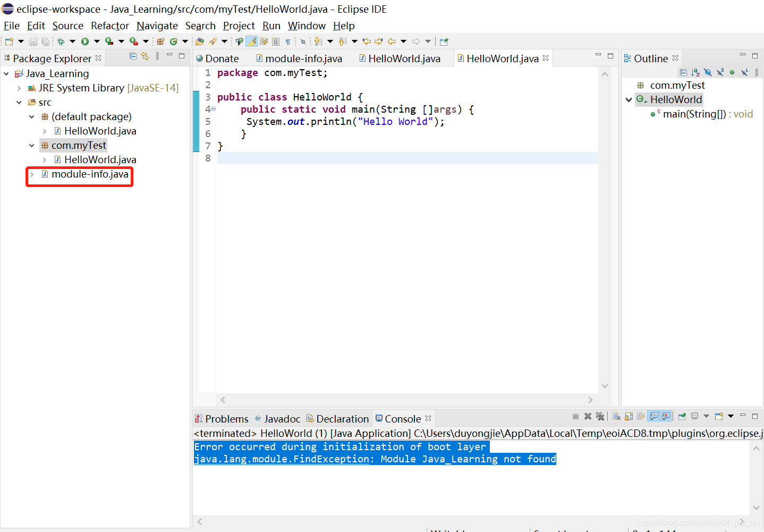Switch to the Problems tab
764x532 pixels.
pyautogui.click(x=222, y=419)
